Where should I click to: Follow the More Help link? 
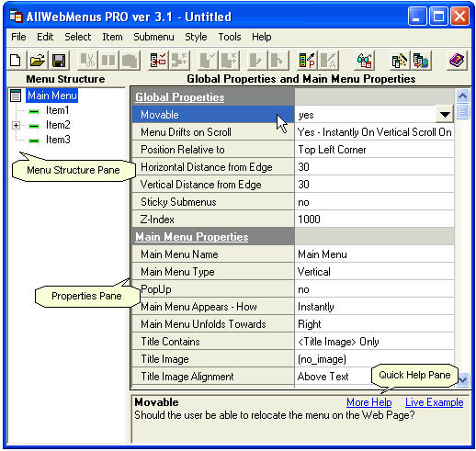coord(369,402)
